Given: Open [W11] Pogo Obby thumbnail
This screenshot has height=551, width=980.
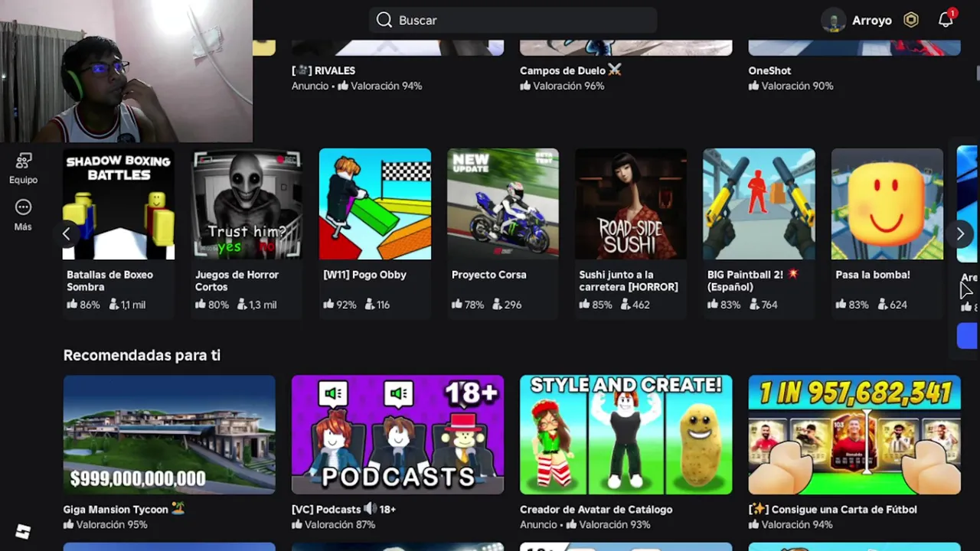Looking at the screenshot, I should [x=375, y=204].
